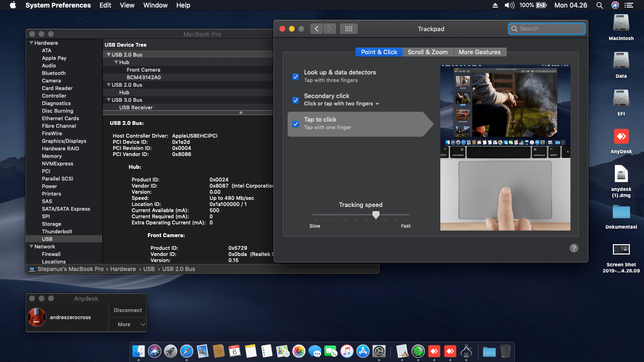This screenshot has height=362, width=644.
Task: Open Safari from the dock
Action: tap(187, 351)
